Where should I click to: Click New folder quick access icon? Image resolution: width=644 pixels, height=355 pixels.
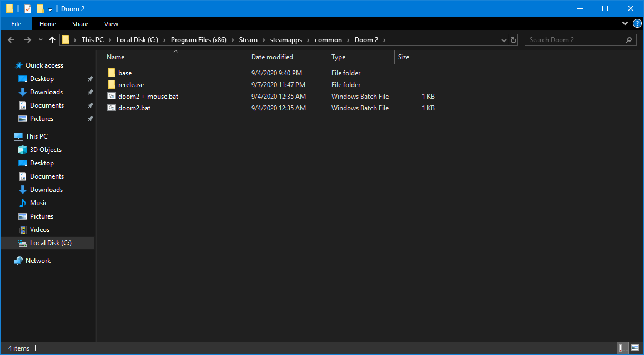[x=40, y=9]
